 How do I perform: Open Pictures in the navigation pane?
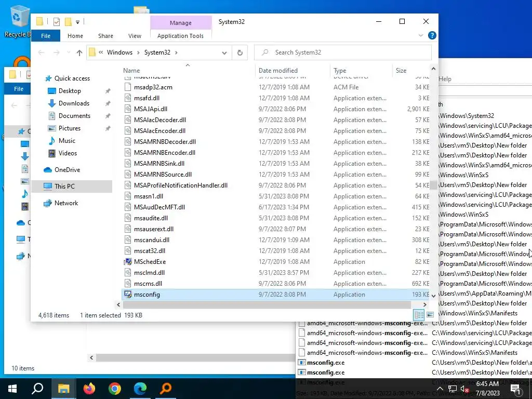coord(70,128)
